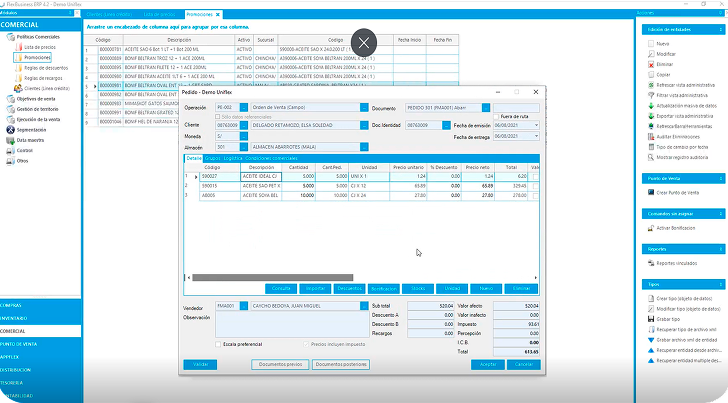Image resolution: width=728 pixels, height=403 pixels.
Task: Click the Gestión de territorio icon
Action: coord(10,109)
